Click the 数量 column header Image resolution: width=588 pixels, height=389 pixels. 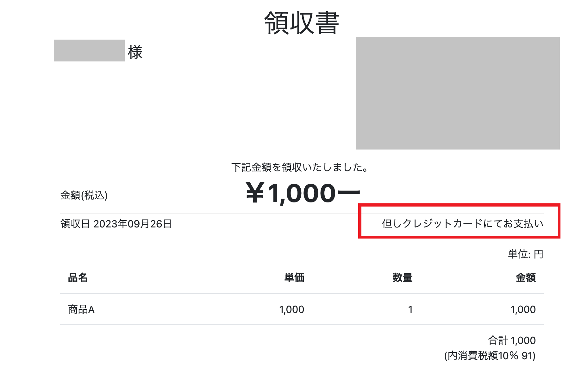[x=403, y=278]
